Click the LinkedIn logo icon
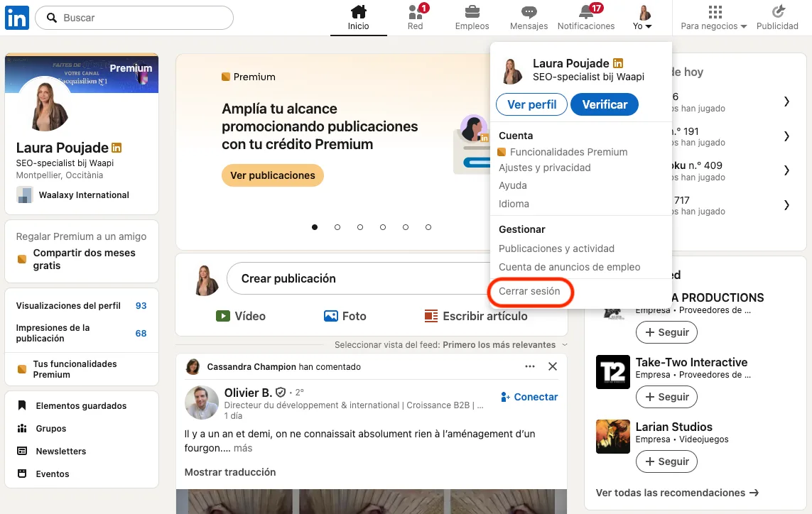The image size is (812, 514). pos(17,18)
